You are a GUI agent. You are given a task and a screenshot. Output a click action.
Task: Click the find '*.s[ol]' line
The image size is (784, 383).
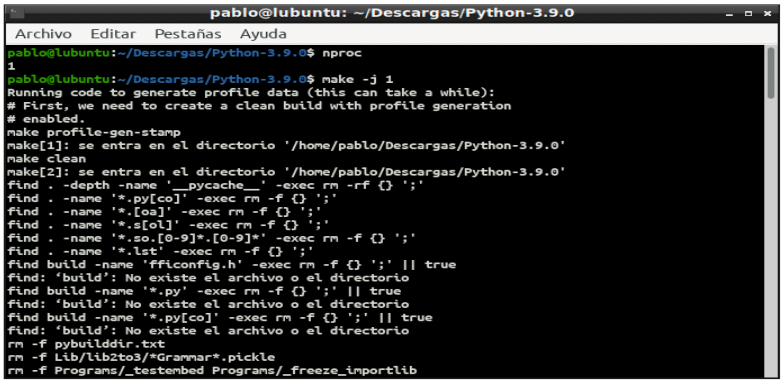tap(168, 225)
